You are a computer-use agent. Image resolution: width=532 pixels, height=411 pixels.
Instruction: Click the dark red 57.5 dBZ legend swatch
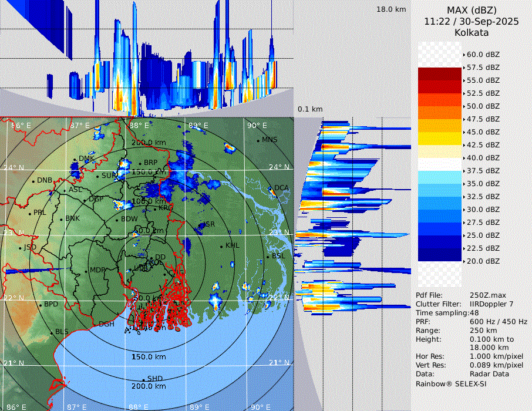pos(440,74)
